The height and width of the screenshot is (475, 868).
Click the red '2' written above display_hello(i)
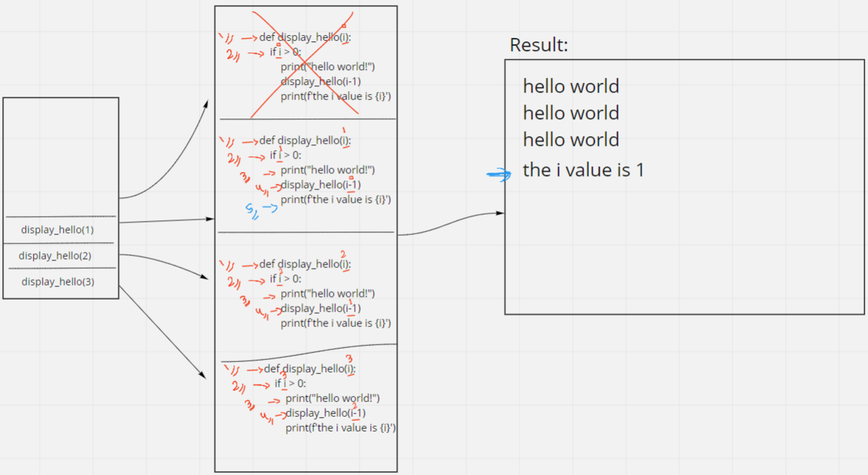[344, 253]
